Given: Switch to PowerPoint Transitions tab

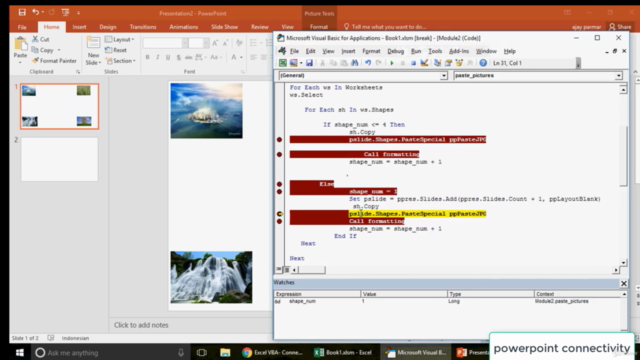Looking at the screenshot, I should point(143,27).
